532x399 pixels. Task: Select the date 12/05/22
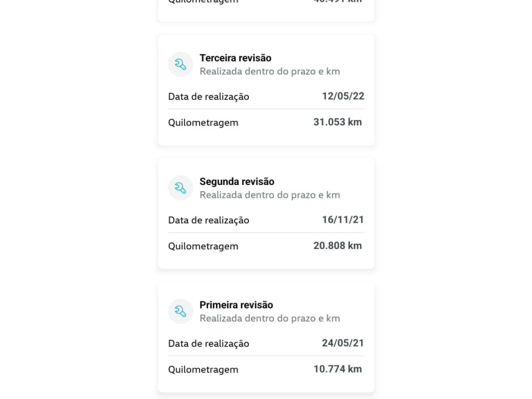coord(343,96)
